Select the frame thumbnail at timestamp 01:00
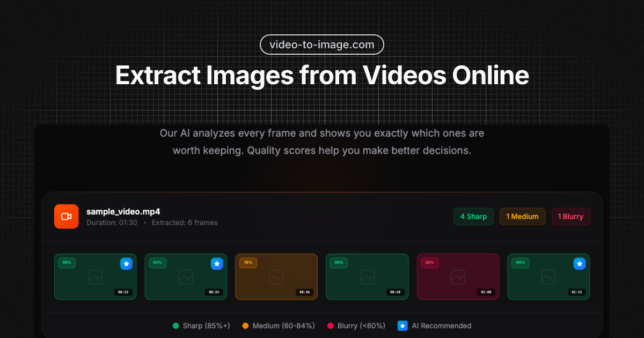This screenshot has height=338, width=644. (x=458, y=277)
